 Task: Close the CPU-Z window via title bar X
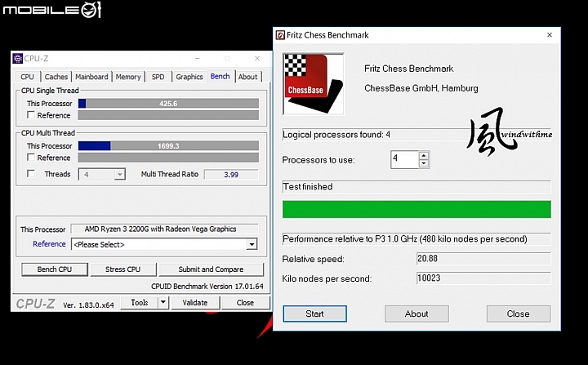[257, 59]
